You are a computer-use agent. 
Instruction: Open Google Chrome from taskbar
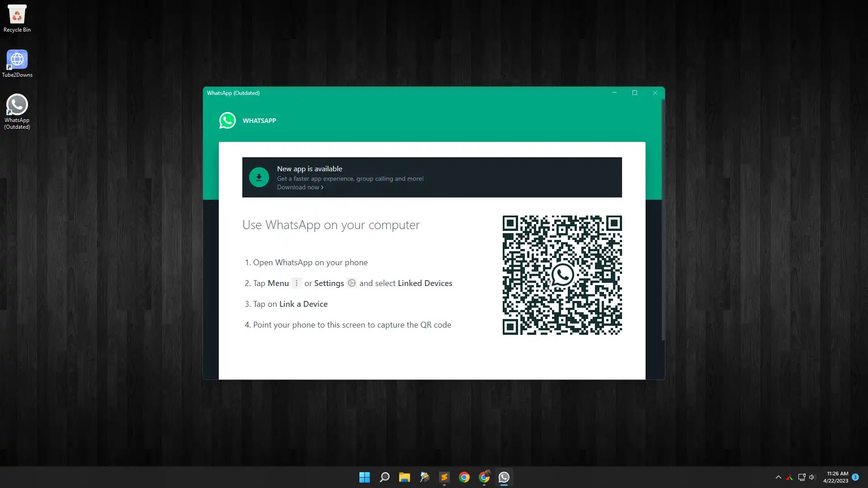464,477
